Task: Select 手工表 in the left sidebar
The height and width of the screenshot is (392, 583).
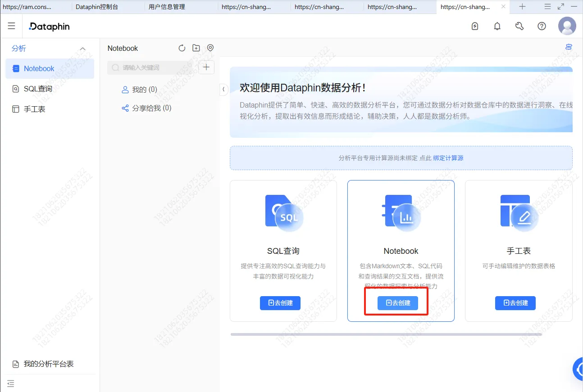Action: tap(50, 109)
